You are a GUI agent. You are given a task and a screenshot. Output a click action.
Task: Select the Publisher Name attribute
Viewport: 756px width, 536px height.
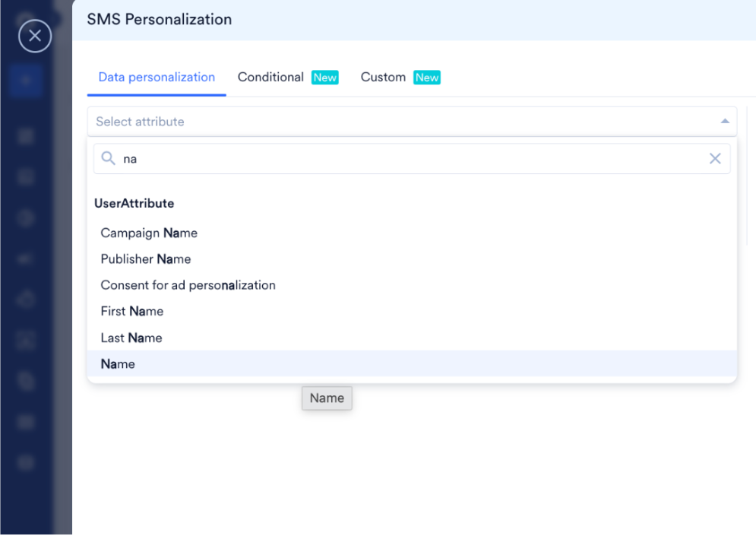(x=412, y=259)
